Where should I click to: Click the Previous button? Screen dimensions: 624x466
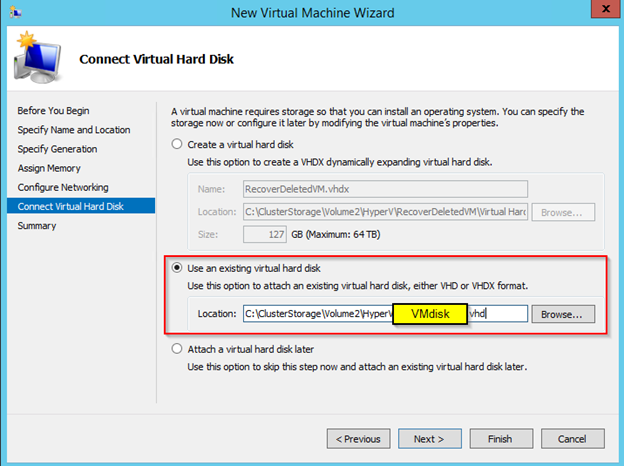358,438
